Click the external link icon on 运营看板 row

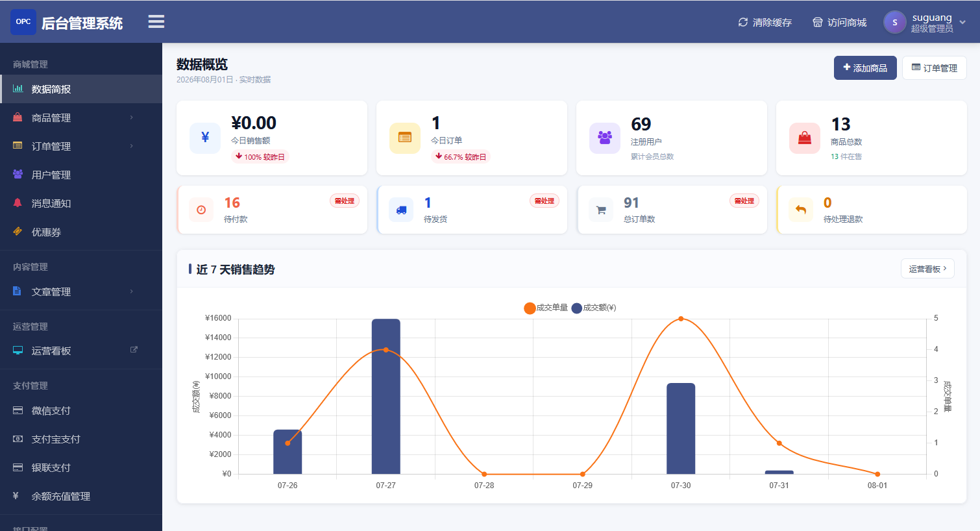(x=134, y=350)
